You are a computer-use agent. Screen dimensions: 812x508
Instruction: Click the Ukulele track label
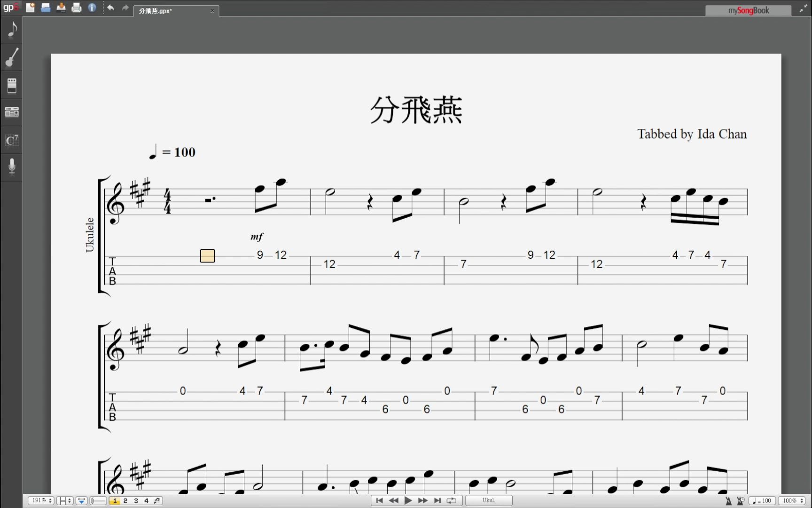[x=90, y=235]
